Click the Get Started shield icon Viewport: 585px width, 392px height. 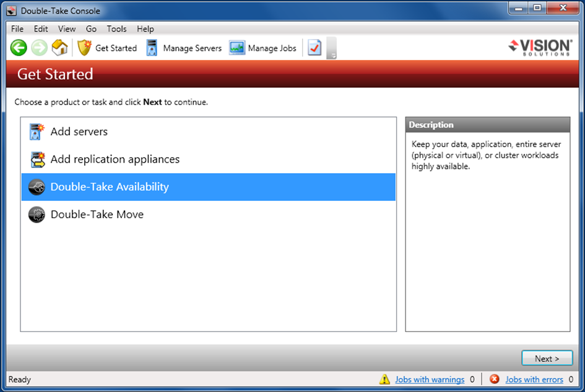[84, 48]
